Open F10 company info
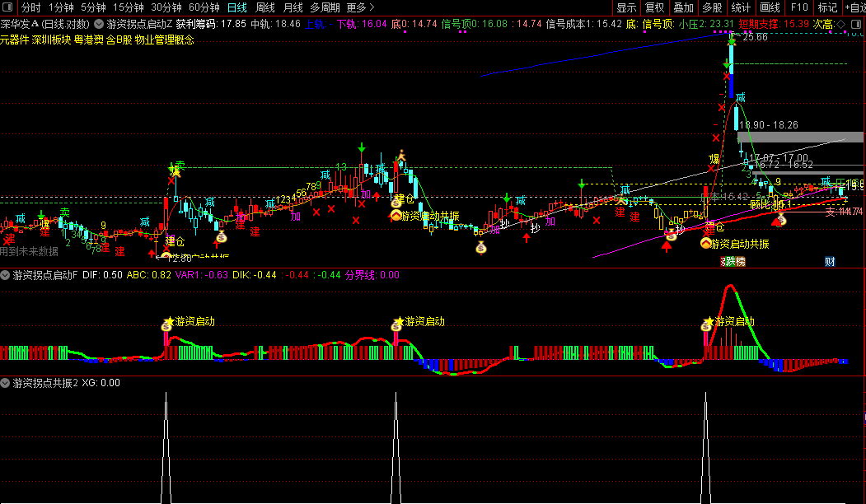 coord(799,7)
